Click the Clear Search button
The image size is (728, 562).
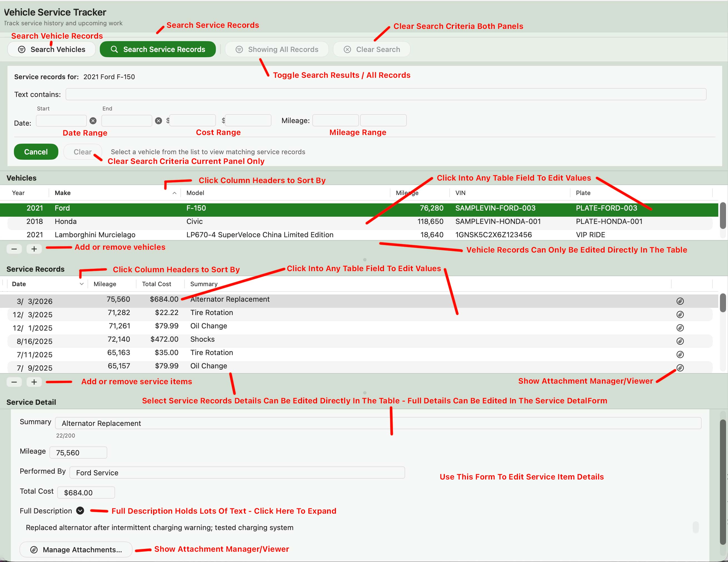[372, 49]
